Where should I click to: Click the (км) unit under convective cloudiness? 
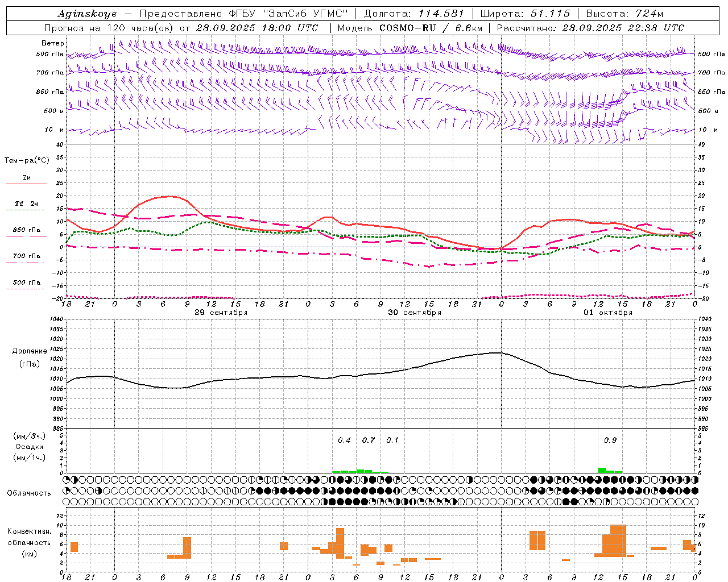30,553
